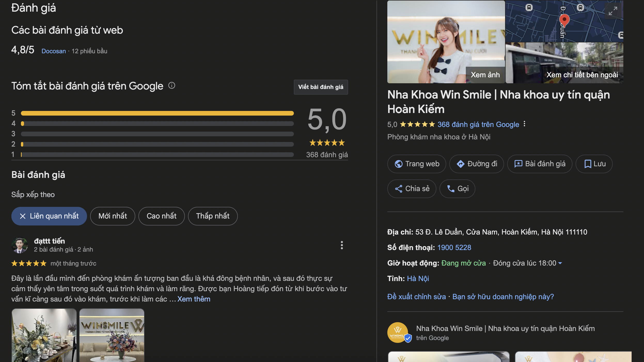
Task: Click Viết bài đánh giá button
Action: pos(321,87)
